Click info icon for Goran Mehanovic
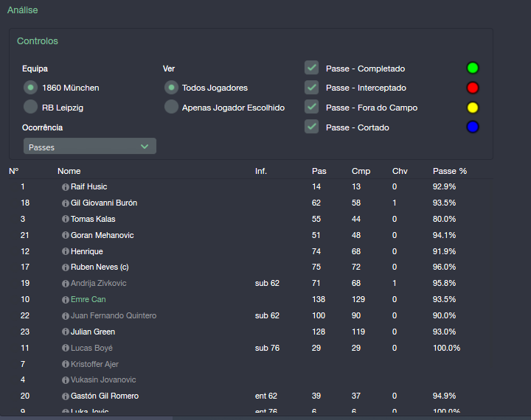 (66, 235)
